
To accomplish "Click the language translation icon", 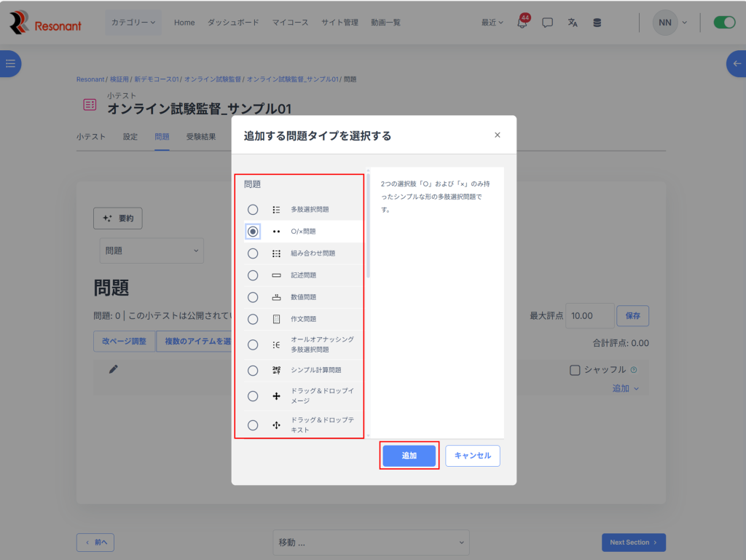I will 573,23.
